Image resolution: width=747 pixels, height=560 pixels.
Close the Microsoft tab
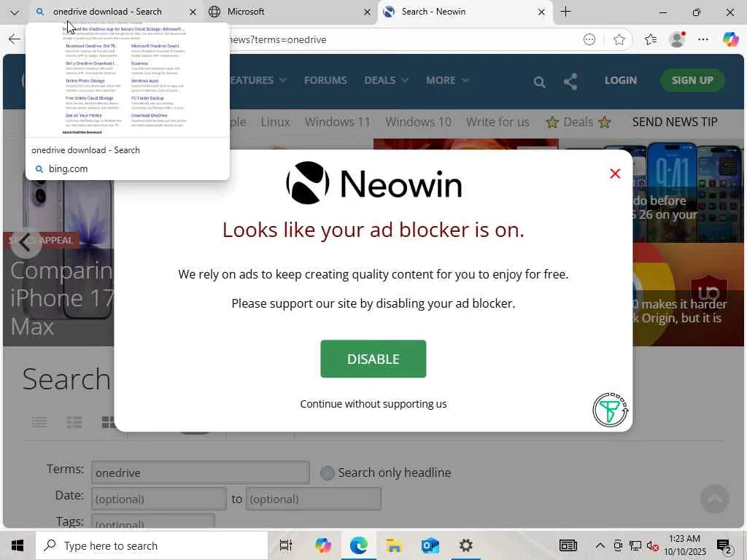pyautogui.click(x=367, y=12)
